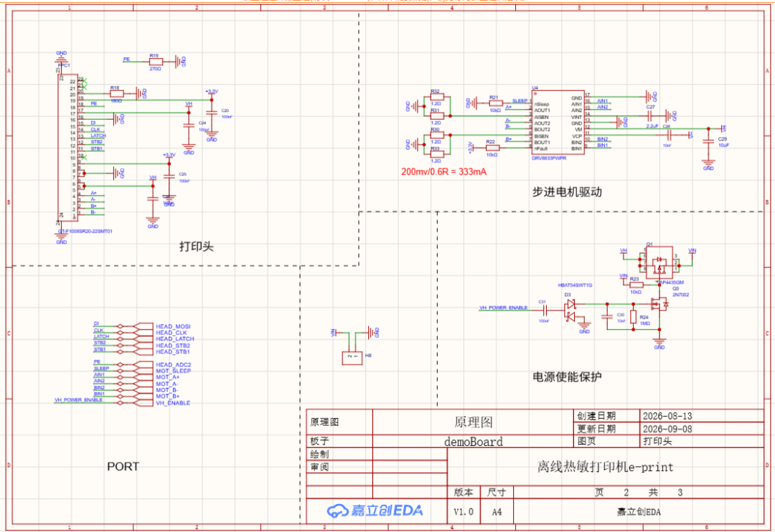Select the HEAD_MOSI port label

(173, 326)
